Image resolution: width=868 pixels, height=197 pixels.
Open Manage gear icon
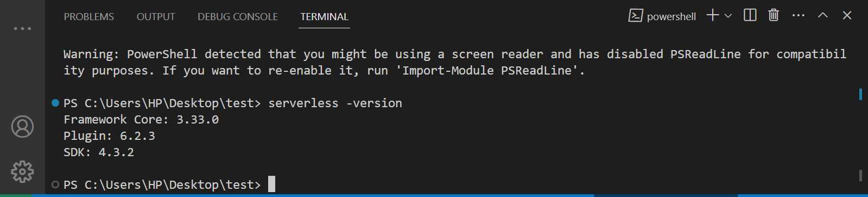click(x=22, y=171)
